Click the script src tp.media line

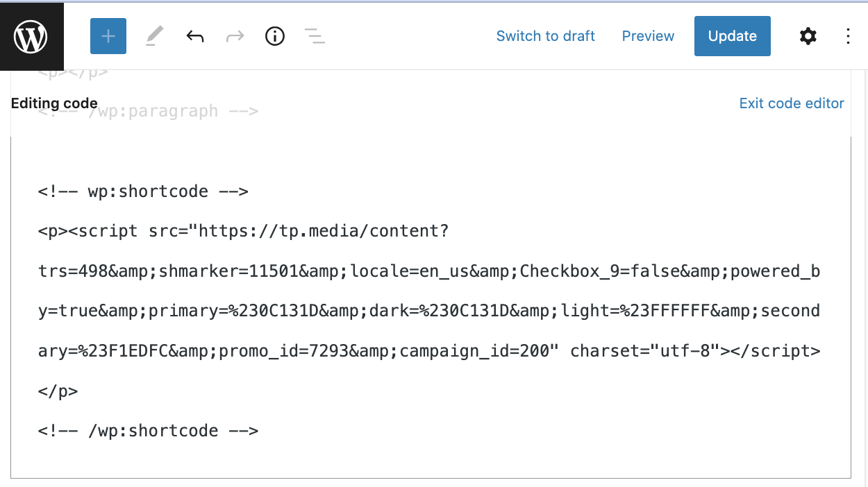tap(244, 231)
